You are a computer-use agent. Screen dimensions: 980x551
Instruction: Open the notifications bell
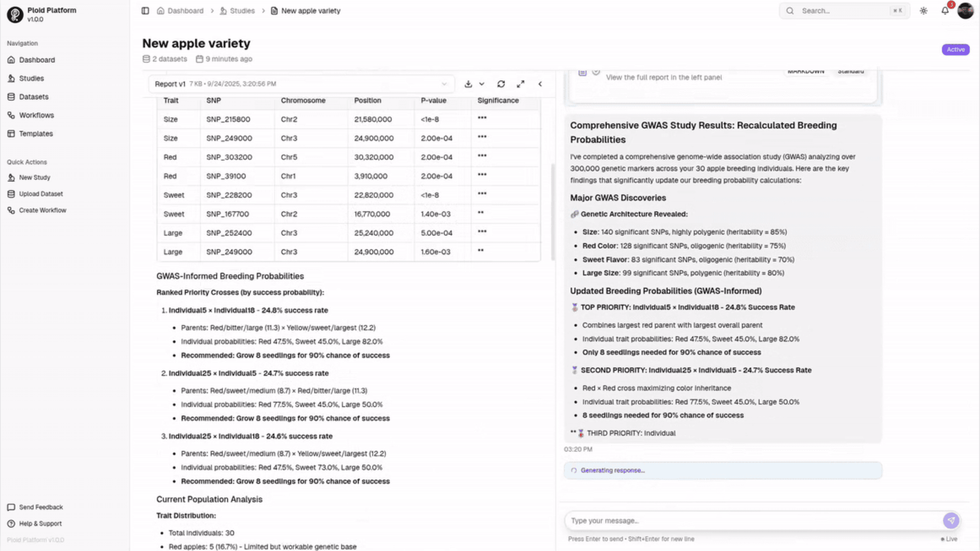[x=945, y=10]
